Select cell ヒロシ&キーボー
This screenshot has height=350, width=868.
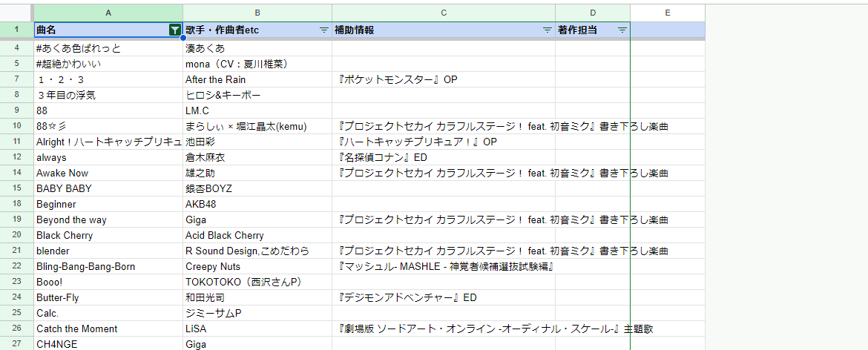tap(257, 95)
